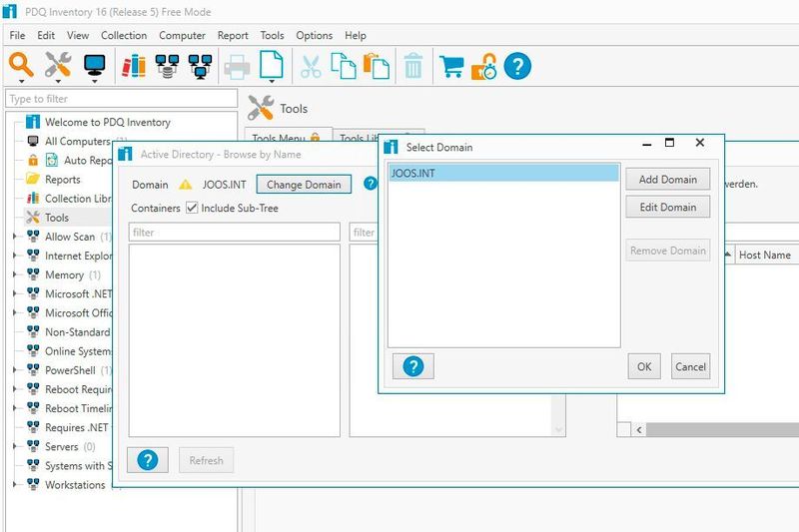Screen dimensions: 799x532
Task: Expand the Internet Explorer collection node
Action: pyautogui.click(x=15, y=256)
